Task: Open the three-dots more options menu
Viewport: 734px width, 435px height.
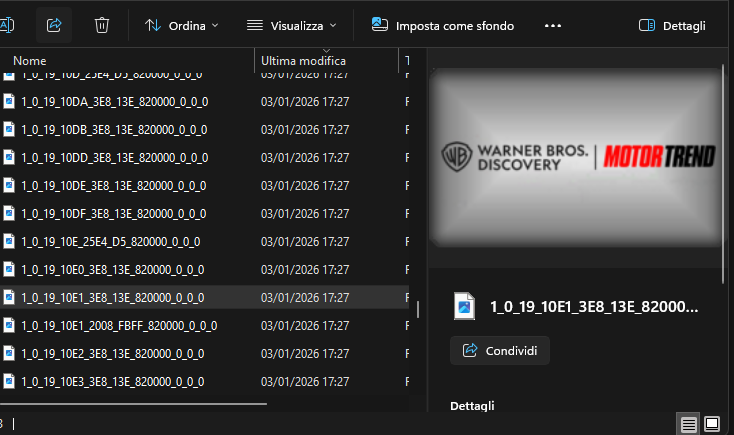Action: point(553,25)
